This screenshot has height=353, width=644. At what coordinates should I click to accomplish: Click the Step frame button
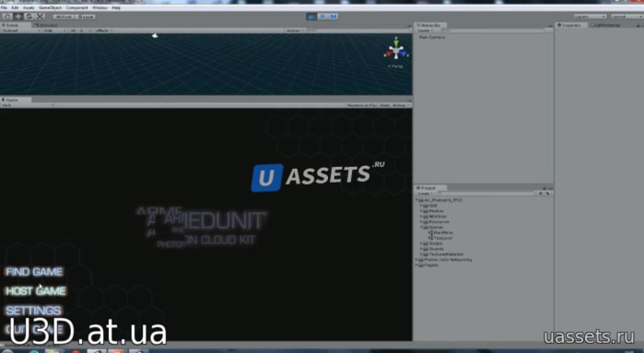333,17
